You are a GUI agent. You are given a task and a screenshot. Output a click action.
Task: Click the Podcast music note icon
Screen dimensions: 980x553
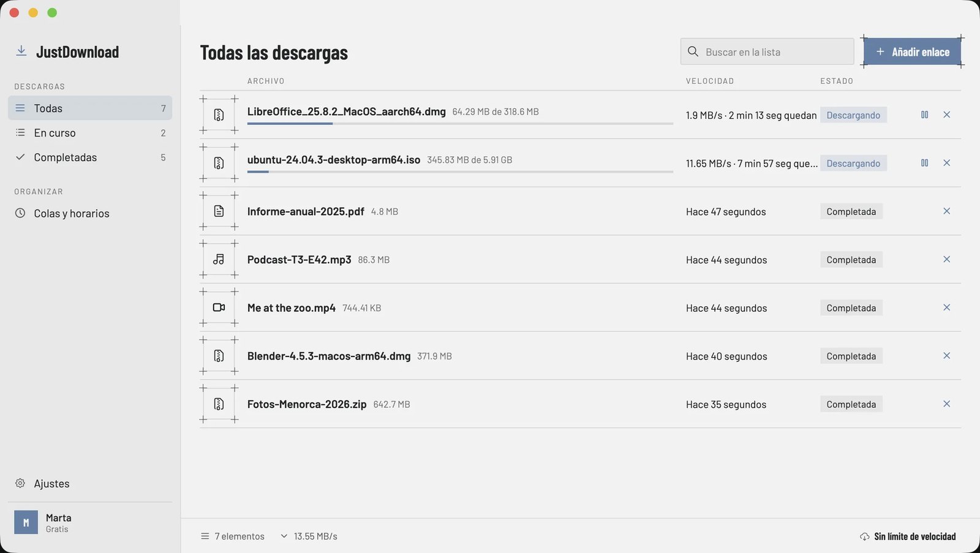click(219, 260)
